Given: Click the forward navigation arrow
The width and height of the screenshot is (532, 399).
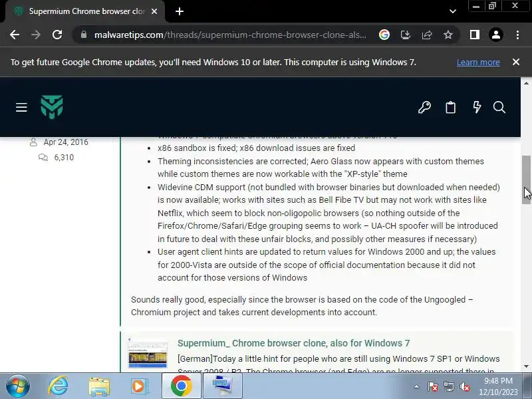Looking at the screenshot, I should pyautogui.click(x=36, y=35).
